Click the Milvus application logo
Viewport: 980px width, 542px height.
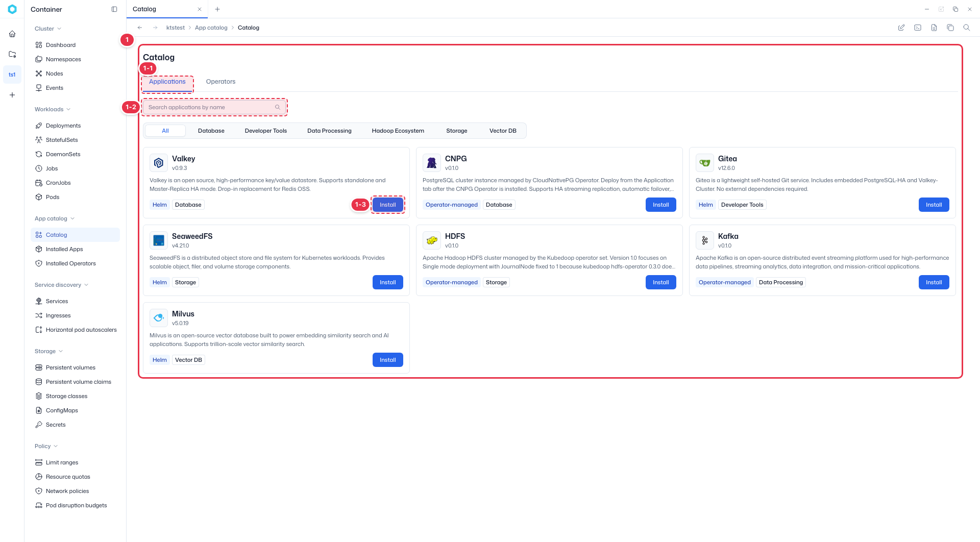pos(159,318)
